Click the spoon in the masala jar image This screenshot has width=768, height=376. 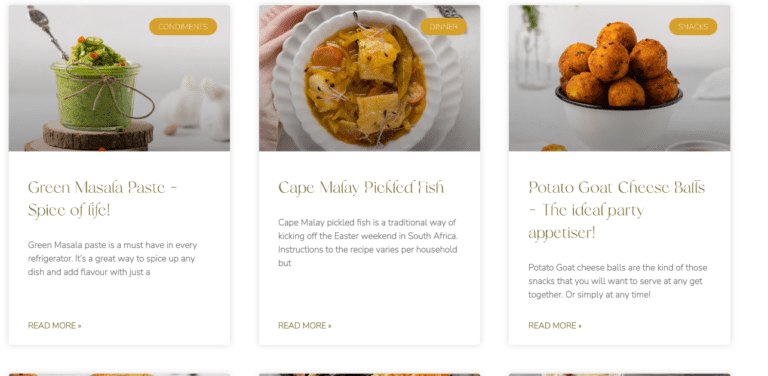47,30
